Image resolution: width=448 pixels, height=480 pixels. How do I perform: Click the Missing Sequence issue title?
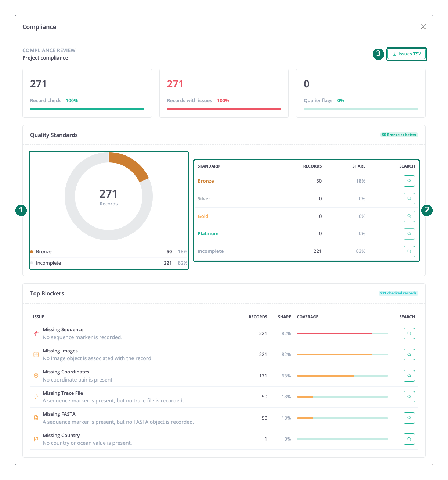point(63,330)
